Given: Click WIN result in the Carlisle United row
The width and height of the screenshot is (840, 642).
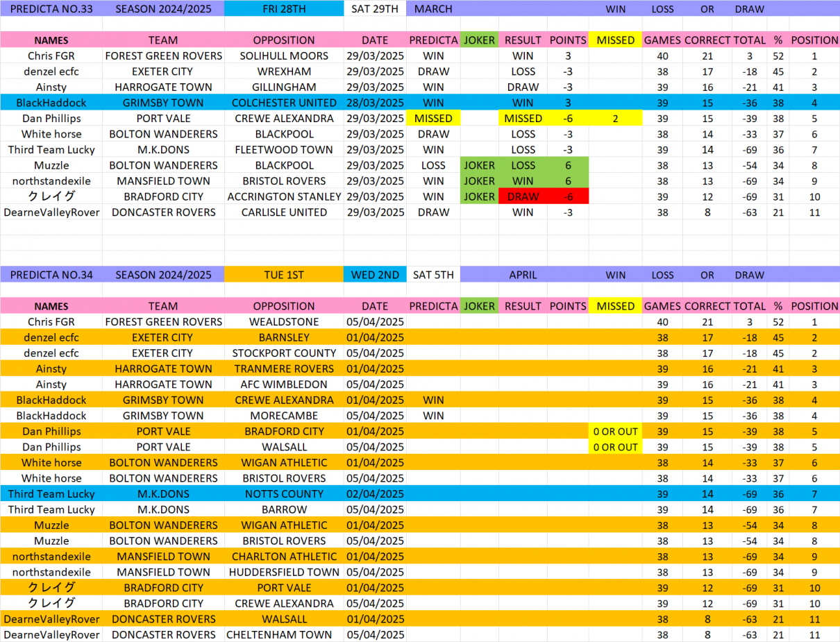Looking at the screenshot, I should (523, 212).
